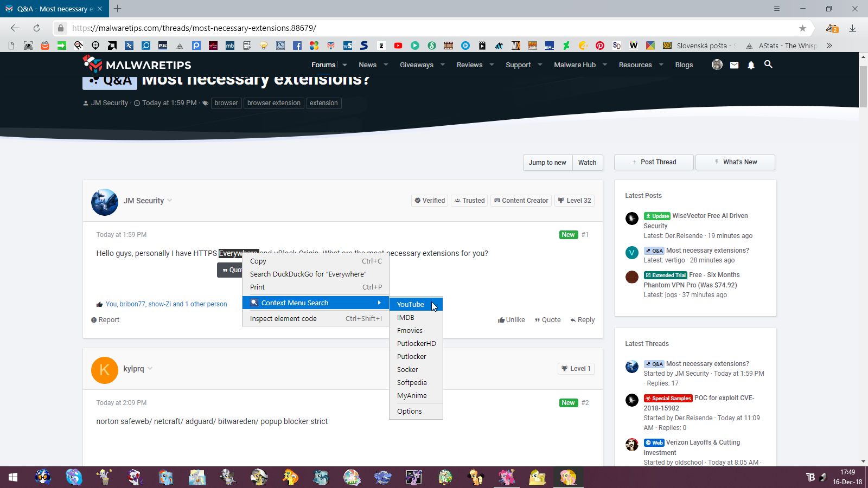Pick YouTube in the Context Menu Search submenu
Screen dimensions: 868x488
pos(416,304)
